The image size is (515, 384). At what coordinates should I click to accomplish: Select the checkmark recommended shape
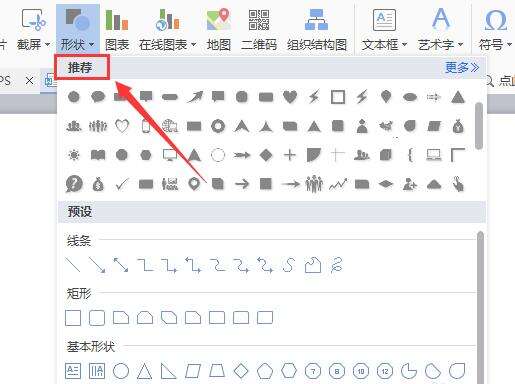(122, 184)
